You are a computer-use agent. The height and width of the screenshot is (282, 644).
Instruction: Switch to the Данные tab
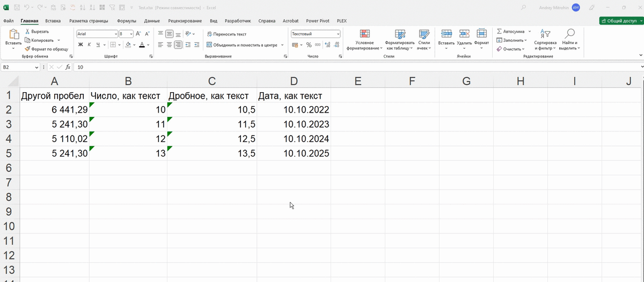coord(152,21)
